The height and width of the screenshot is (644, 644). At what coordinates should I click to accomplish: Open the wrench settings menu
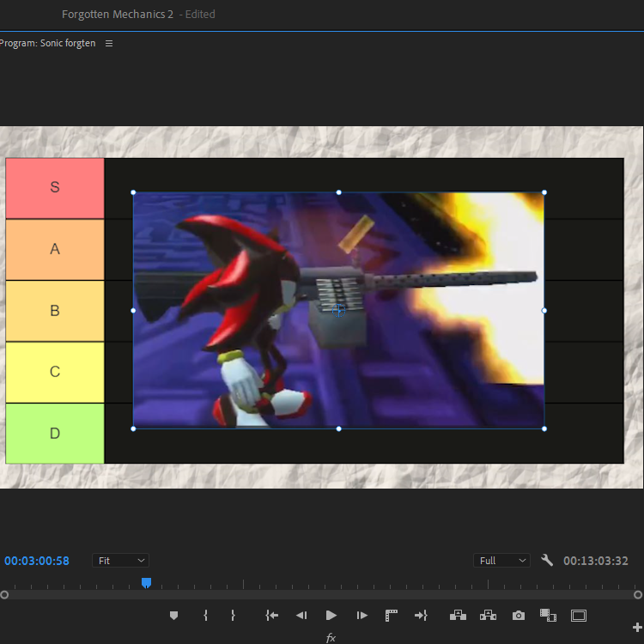point(547,561)
